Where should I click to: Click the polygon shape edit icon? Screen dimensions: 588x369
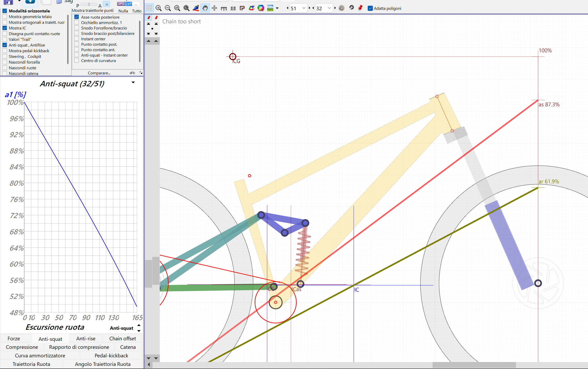[x=242, y=8]
